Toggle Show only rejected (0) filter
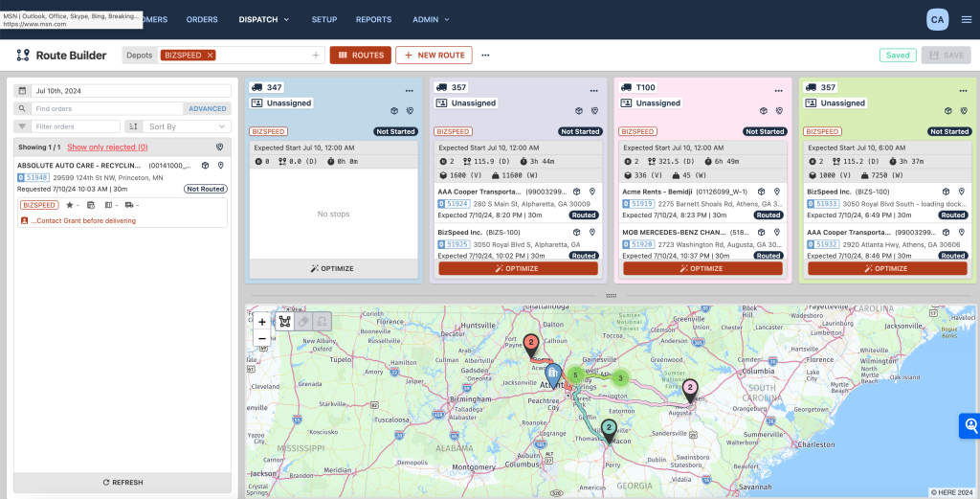980x499 pixels. click(107, 147)
